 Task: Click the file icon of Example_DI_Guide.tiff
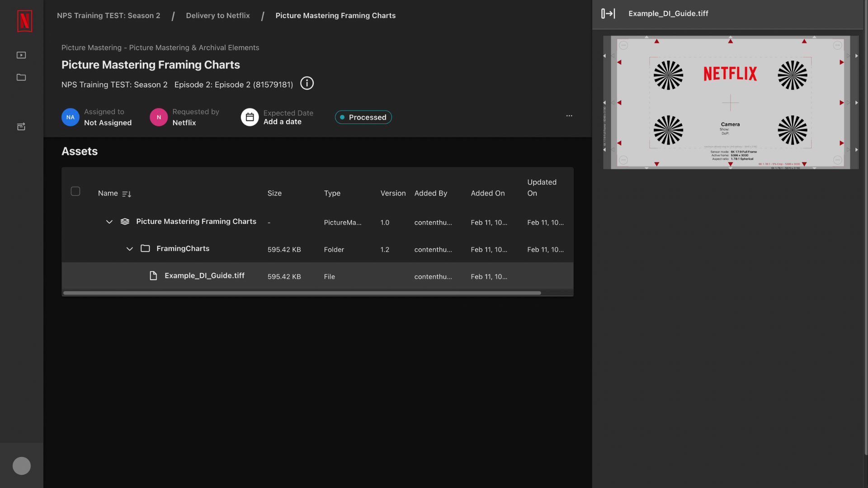click(153, 276)
